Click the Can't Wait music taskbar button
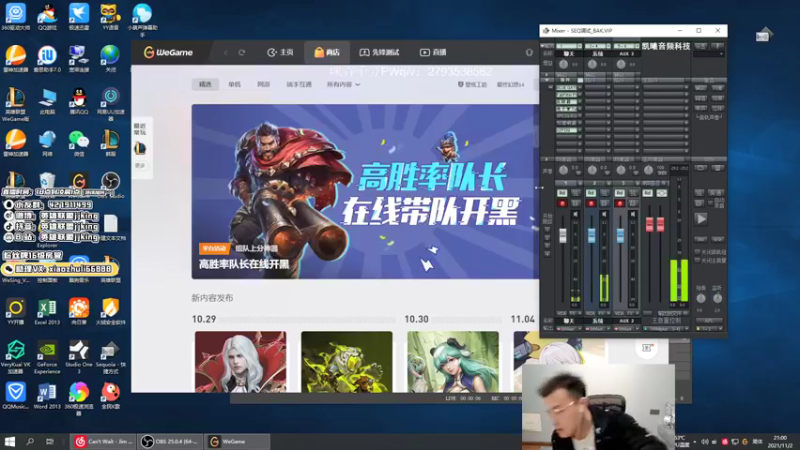The image size is (800, 450). click(x=103, y=441)
